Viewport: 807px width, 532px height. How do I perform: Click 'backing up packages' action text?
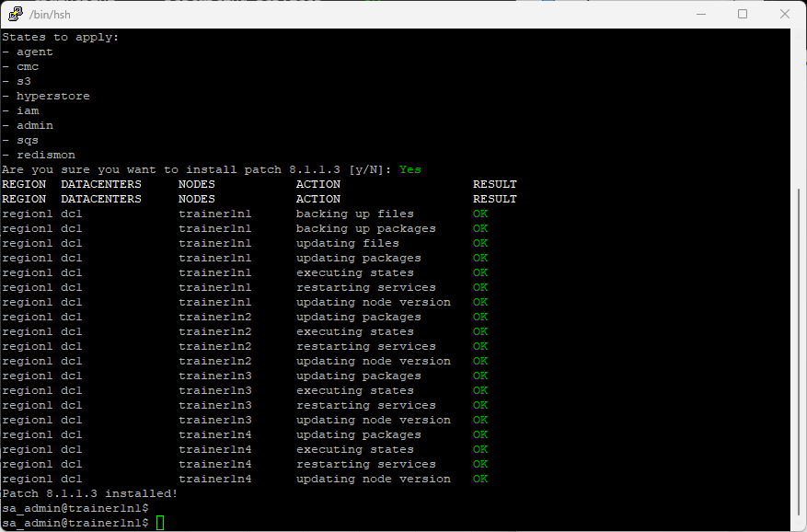(x=365, y=228)
